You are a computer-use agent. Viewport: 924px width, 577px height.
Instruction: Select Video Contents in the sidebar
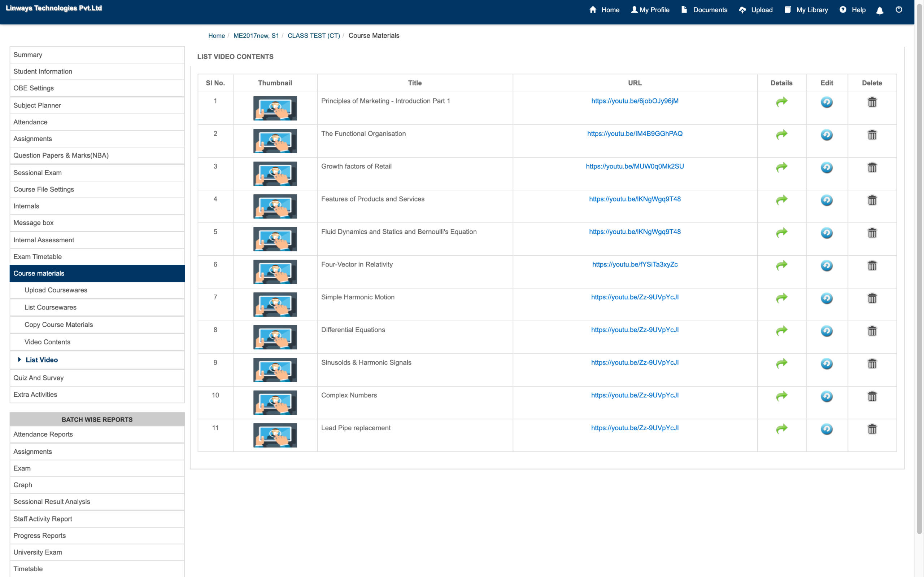[47, 342]
